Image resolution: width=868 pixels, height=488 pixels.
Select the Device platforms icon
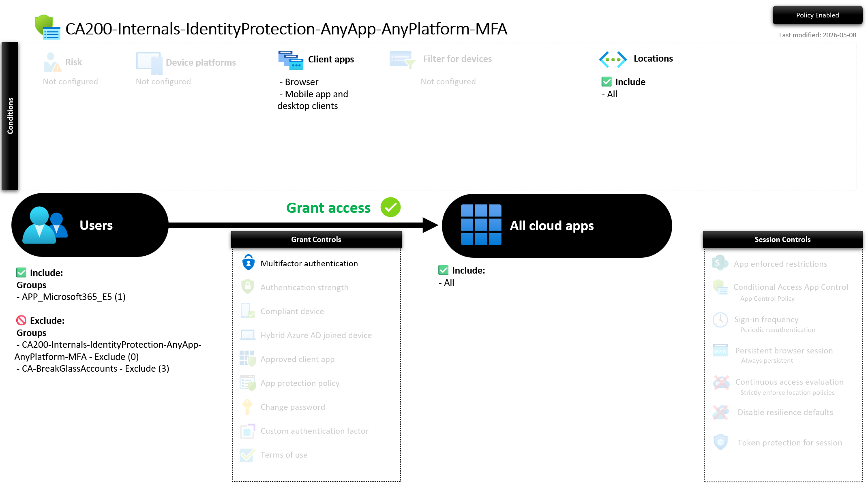149,63
